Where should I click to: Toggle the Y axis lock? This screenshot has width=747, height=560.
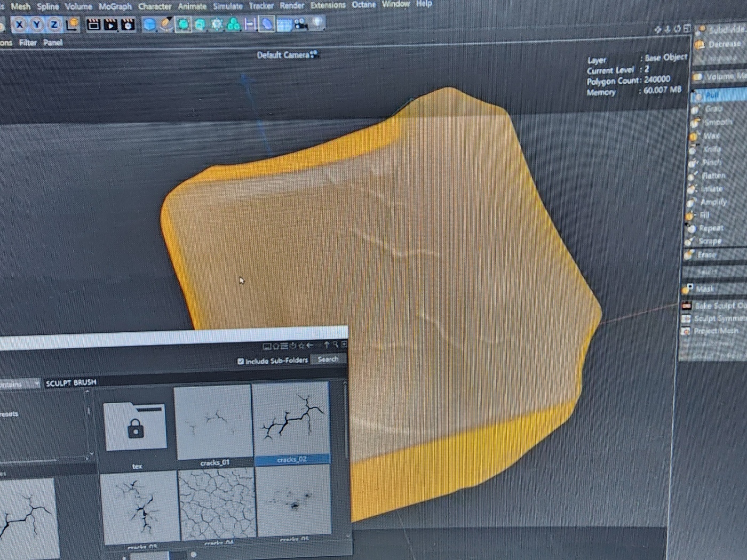coord(37,25)
